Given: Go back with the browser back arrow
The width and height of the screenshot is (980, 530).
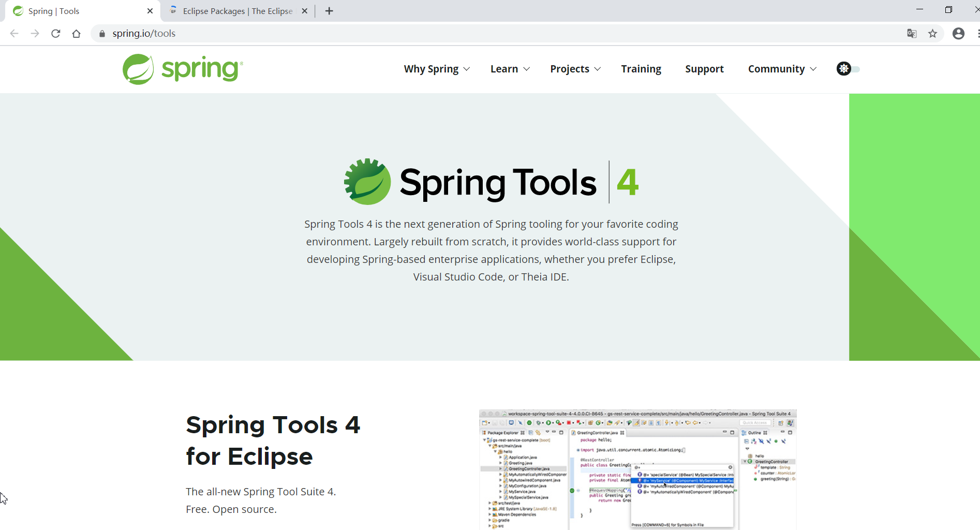Looking at the screenshot, I should [x=14, y=34].
